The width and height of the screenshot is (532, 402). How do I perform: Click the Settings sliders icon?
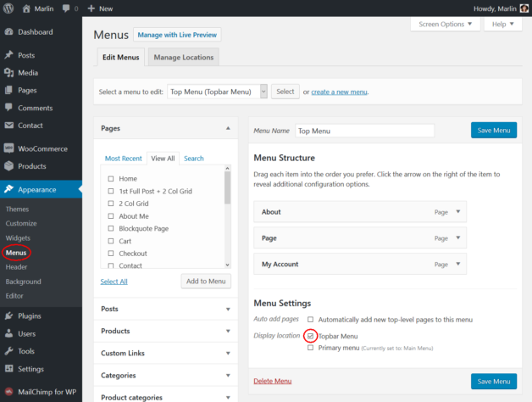click(8, 368)
